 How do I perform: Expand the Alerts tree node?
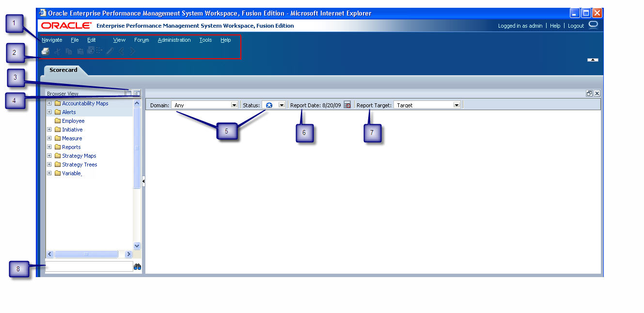[x=49, y=112]
